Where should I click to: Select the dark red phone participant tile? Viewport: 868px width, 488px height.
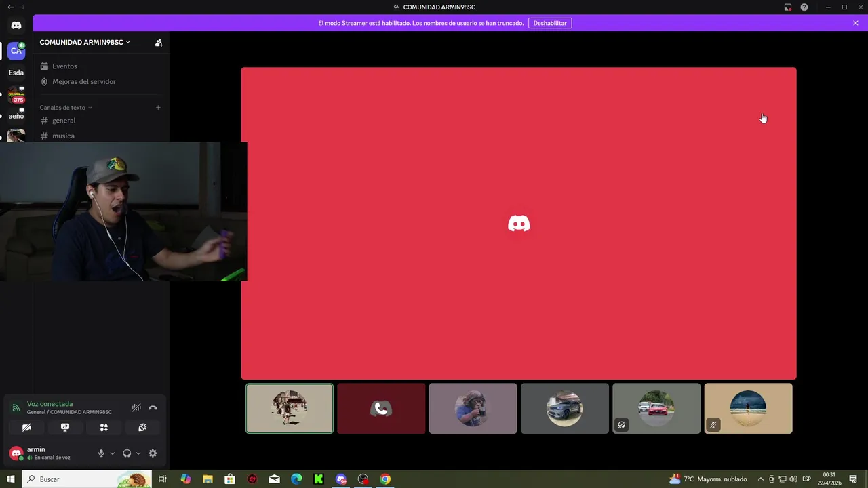pos(381,408)
